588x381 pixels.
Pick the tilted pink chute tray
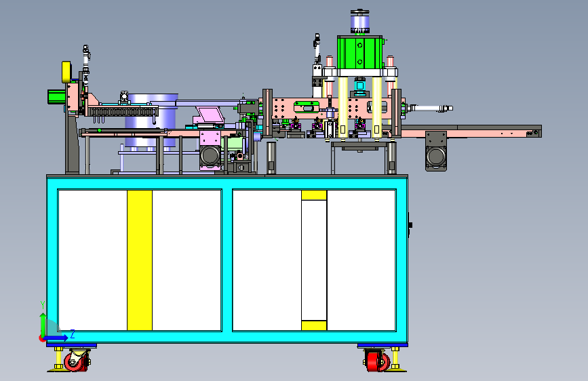(210, 115)
